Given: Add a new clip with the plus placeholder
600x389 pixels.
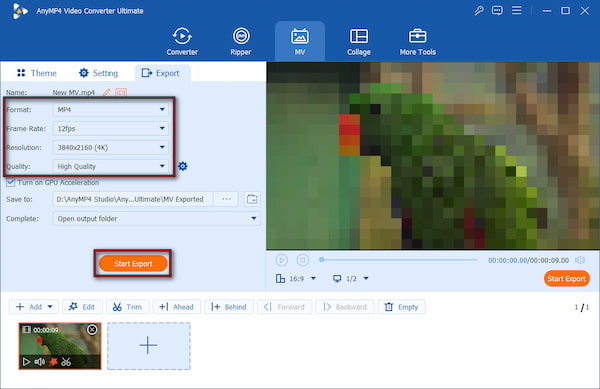Looking at the screenshot, I should click(x=148, y=346).
